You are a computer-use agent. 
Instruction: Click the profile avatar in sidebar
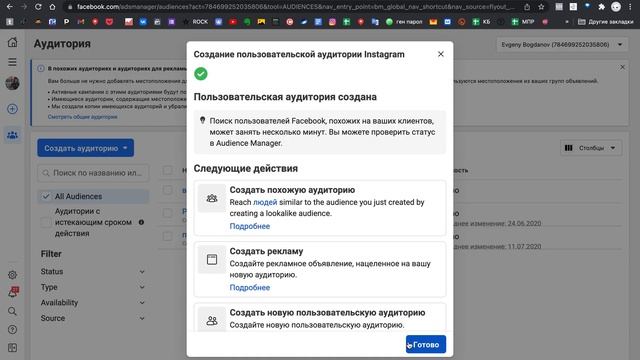pyautogui.click(x=12, y=83)
